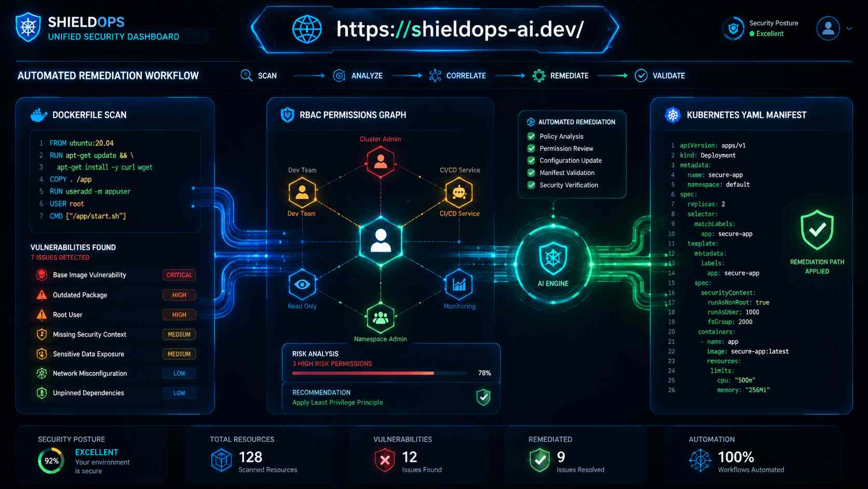The image size is (868, 489).
Task: Click 'image: secure-app:latest' YAML line
Action: 748,351
